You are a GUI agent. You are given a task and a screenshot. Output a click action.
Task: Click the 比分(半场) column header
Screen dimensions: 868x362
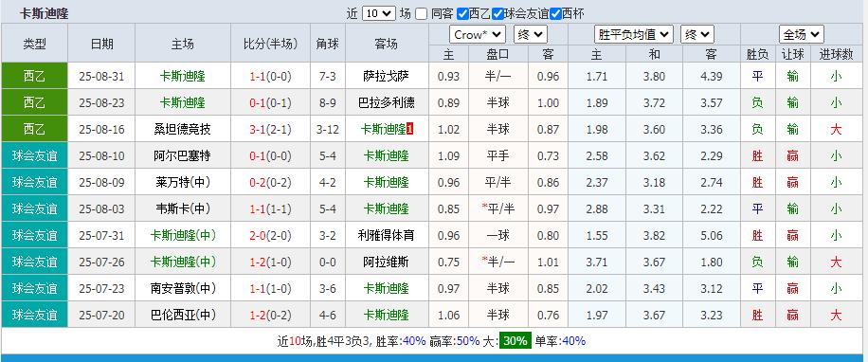click(x=270, y=44)
